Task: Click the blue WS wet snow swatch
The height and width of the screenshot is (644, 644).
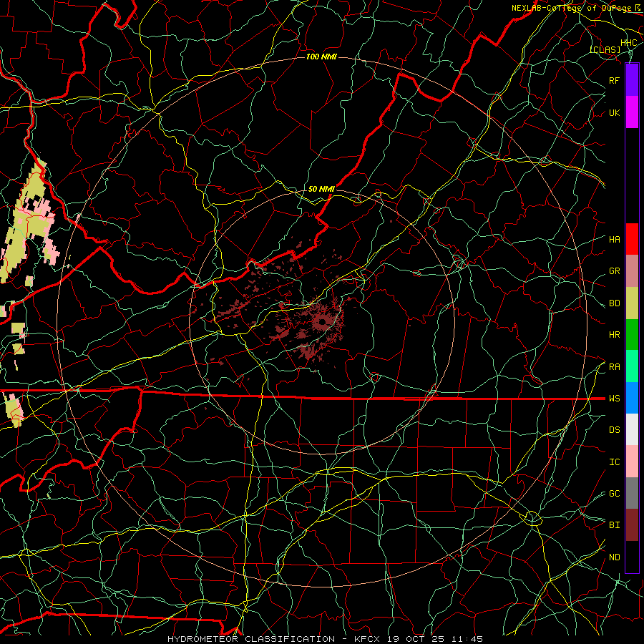Action: (632, 398)
